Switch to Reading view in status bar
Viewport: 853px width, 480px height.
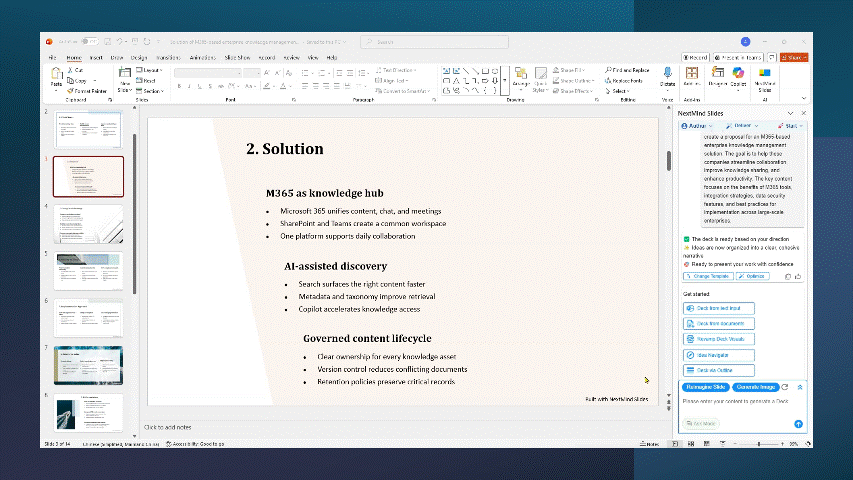point(707,444)
